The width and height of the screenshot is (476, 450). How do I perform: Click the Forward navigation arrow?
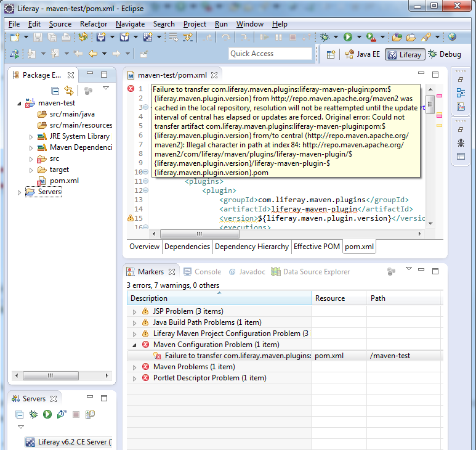point(116,54)
